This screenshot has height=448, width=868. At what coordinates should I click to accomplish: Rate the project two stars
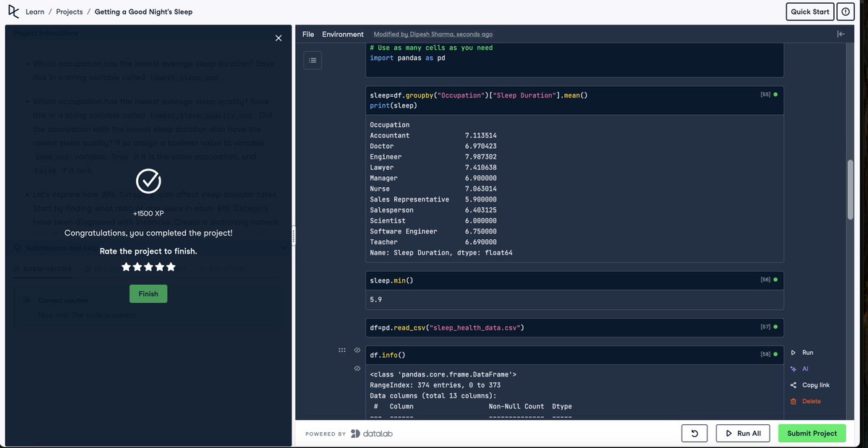coord(137,267)
